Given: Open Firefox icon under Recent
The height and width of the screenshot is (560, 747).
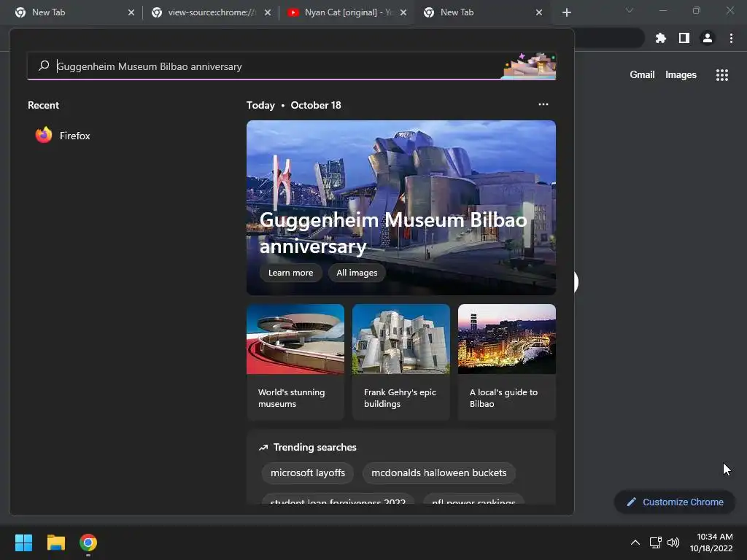Looking at the screenshot, I should pos(44,135).
